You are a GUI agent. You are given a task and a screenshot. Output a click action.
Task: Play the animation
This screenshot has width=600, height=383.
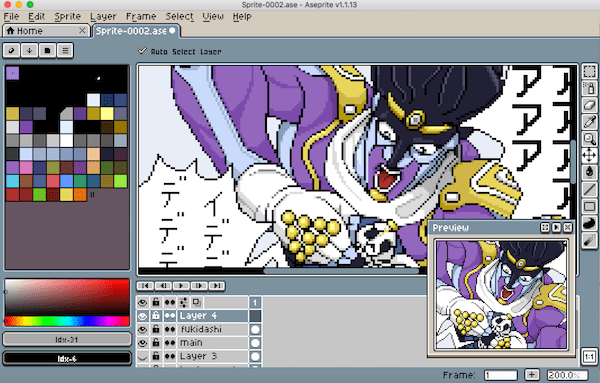coord(181,286)
